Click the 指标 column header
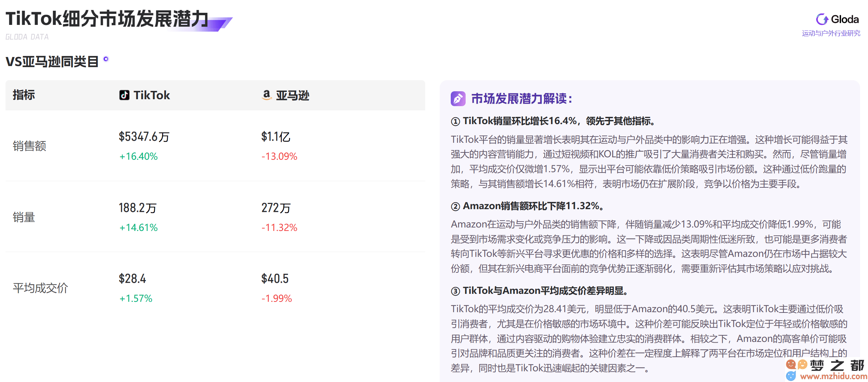The height and width of the screenshot is (382, 868). (24, 95)
